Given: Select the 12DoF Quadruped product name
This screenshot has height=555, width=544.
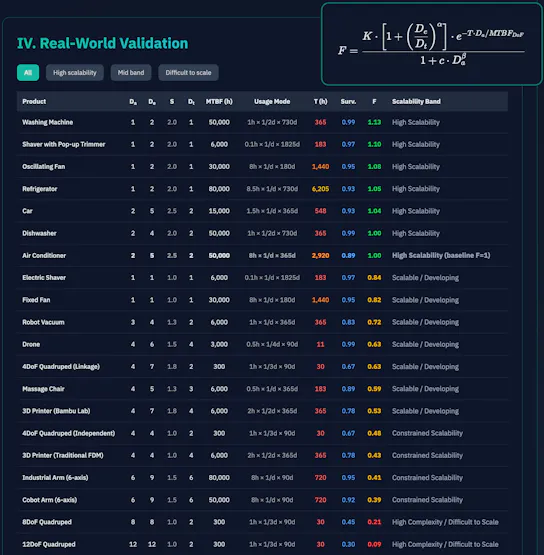Looking at the screenshot, I should pyautogui.click(x=48, y=544).
